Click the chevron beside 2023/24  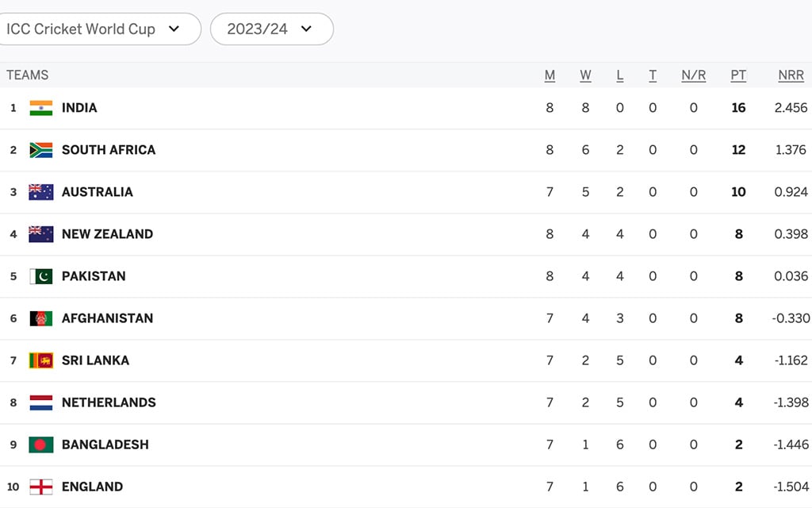pos(307,29)
